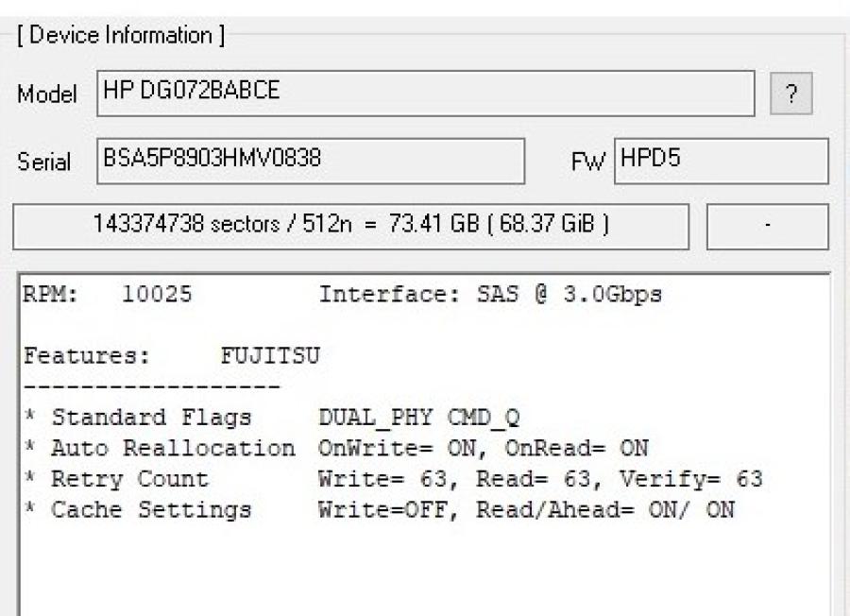
Task: Click the question mark help icon beside Model
Action: 792,94
